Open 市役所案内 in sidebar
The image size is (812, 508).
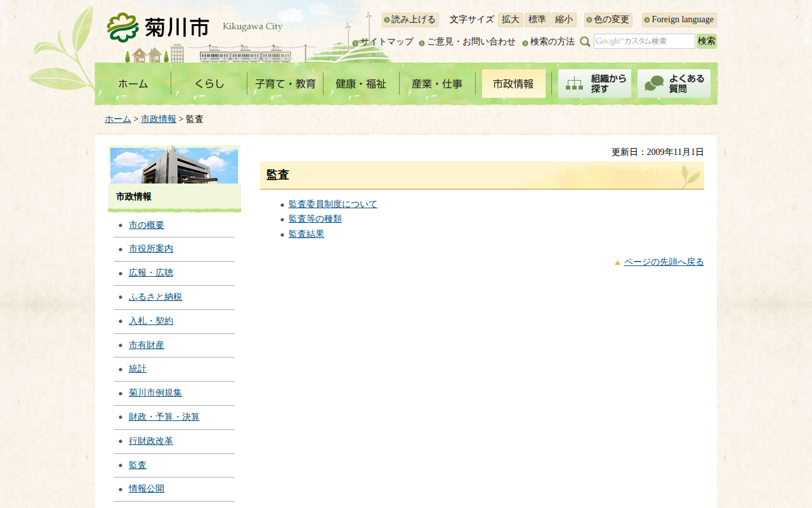(151, 249)
